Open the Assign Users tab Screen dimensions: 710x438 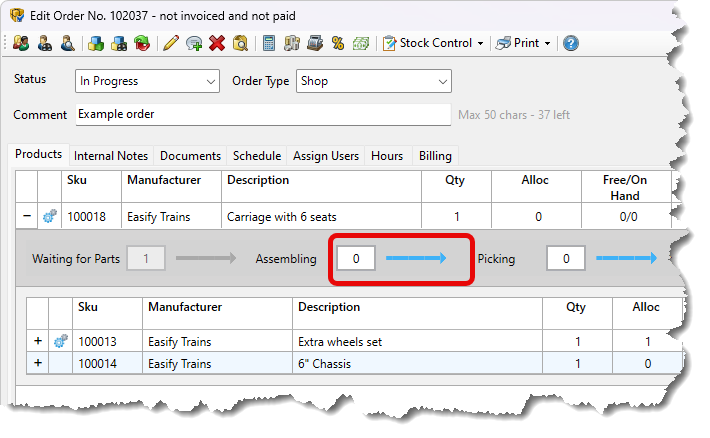325,156
